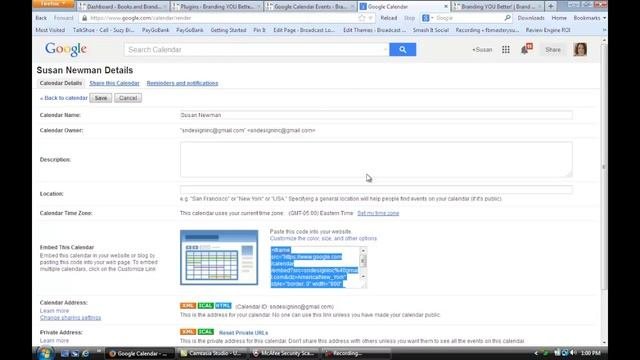Open the Bookmarks toolbar menu
This screenshot has height=360, width=640.
coord(589,18)
